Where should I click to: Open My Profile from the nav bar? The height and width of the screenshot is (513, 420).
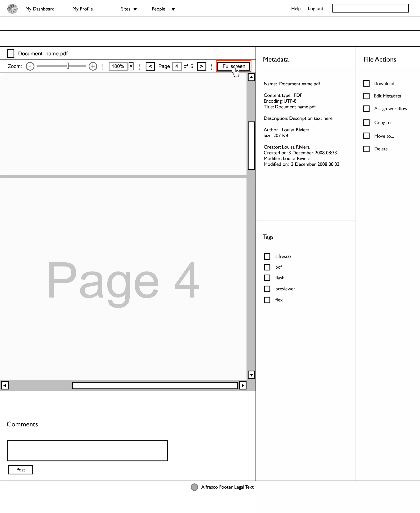[x=82, y=9]
